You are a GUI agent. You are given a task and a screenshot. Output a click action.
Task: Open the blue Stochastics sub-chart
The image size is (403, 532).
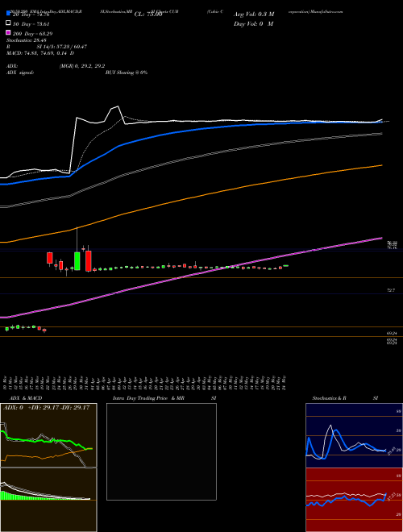coord(354,435)
